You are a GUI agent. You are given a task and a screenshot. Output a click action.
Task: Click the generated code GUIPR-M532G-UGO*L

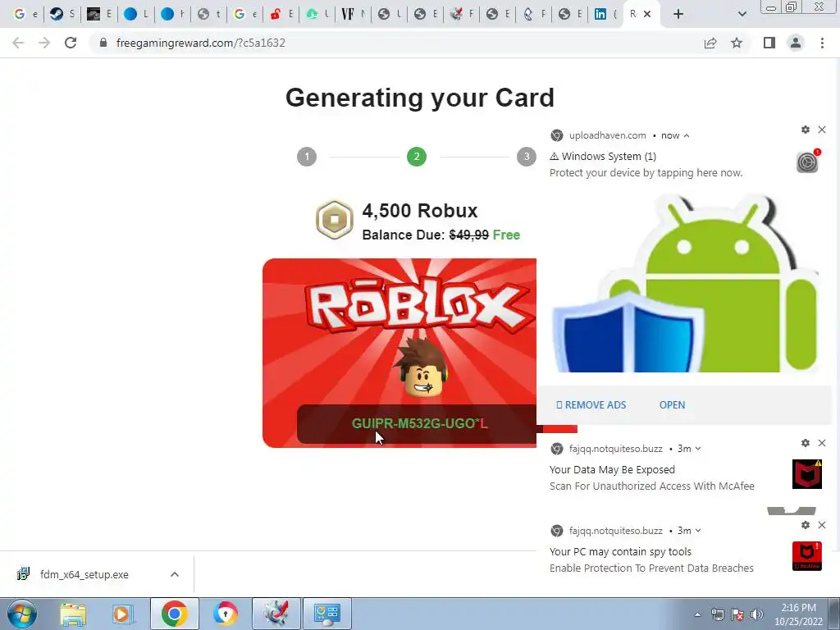tap(419, 423)
